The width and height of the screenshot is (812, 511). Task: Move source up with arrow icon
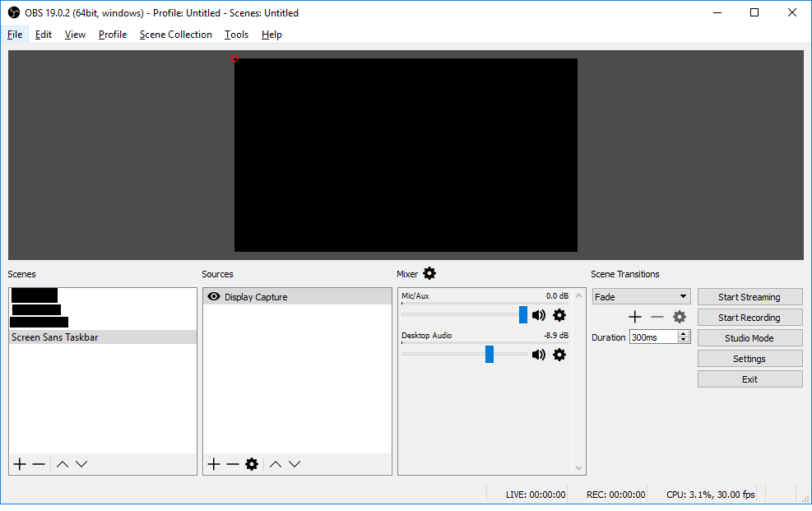tap(276, 464)
